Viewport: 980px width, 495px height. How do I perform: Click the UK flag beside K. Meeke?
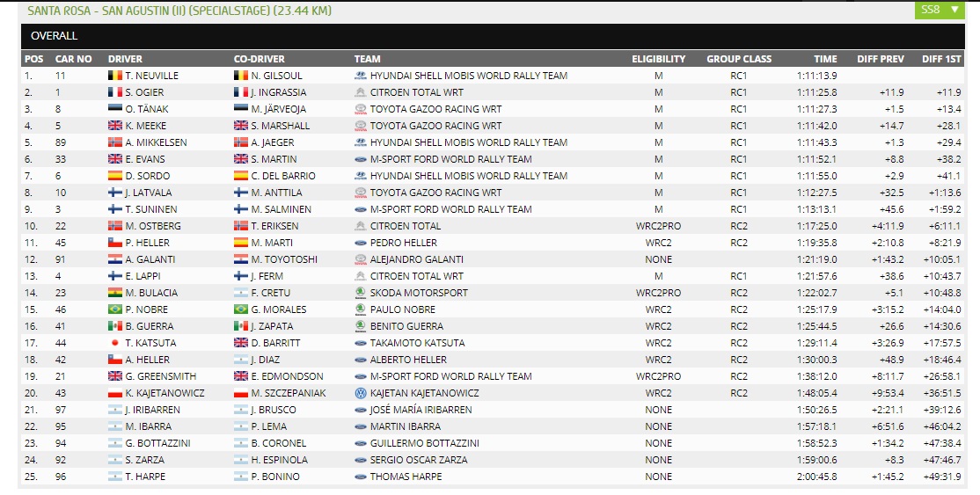[115, 126]
